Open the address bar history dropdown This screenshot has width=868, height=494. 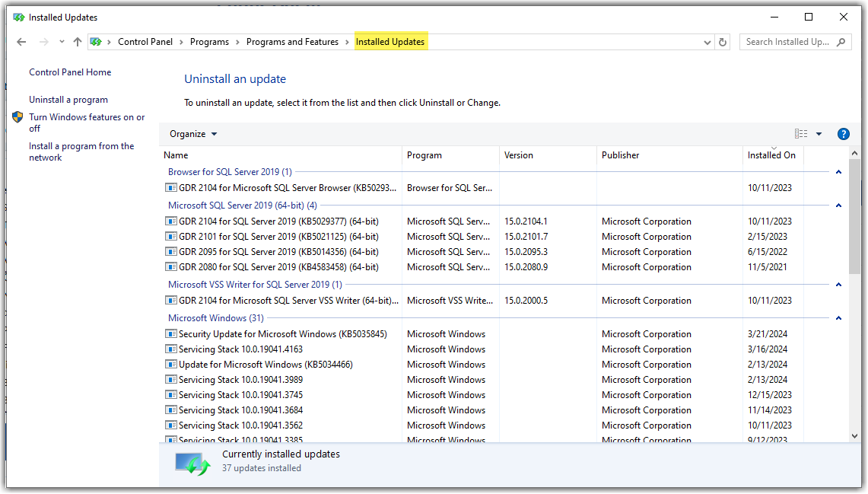click(708, 43)
